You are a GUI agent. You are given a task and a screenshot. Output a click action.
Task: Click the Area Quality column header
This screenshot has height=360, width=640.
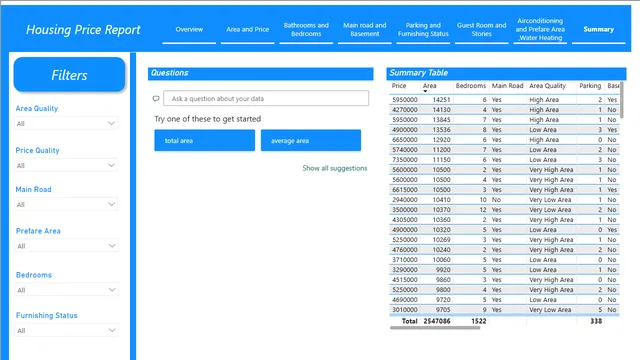pyautogui.click(x=547, y=86)
